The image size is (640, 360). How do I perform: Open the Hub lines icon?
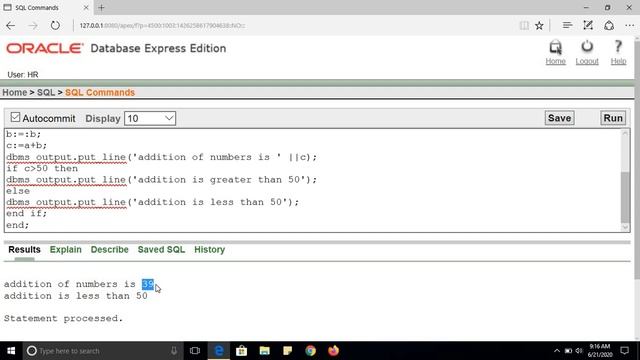pyautogui.click(x=567, y=25)
